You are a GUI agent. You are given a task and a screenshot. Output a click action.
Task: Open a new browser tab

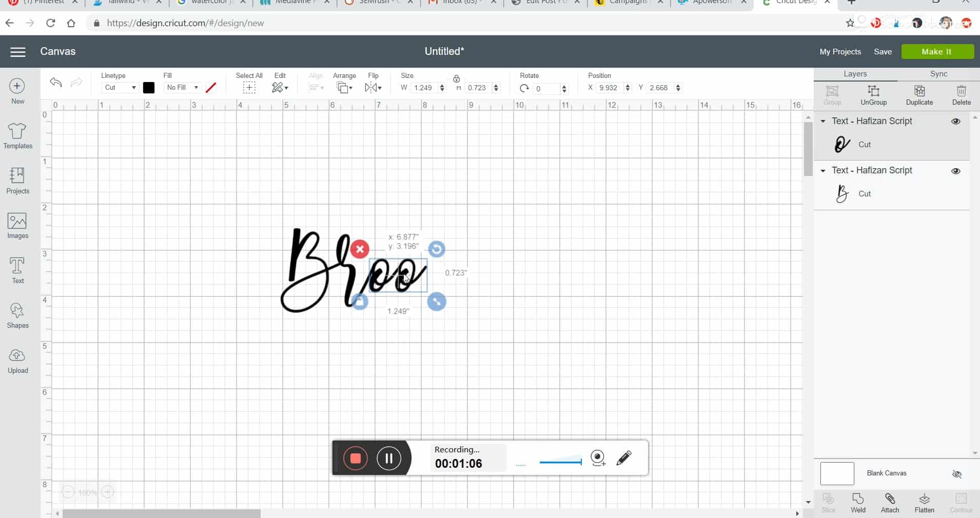[851, 2]
